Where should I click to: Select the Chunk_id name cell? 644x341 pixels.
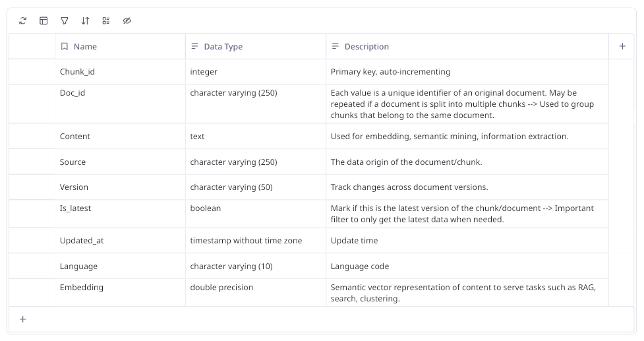(x=77, y=72)
